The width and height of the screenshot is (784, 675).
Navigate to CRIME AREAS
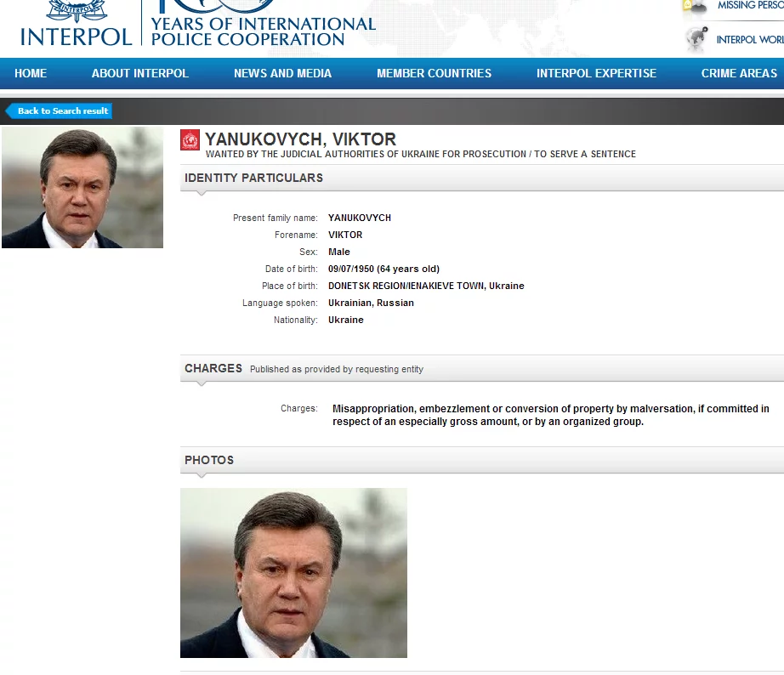pyautogui.click(x=739, y=73)
